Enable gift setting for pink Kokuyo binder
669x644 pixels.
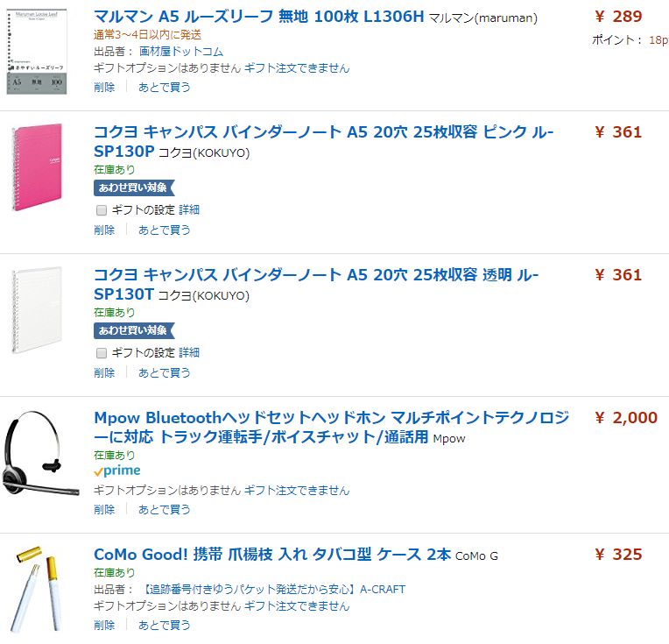click(x=102, y=210)
